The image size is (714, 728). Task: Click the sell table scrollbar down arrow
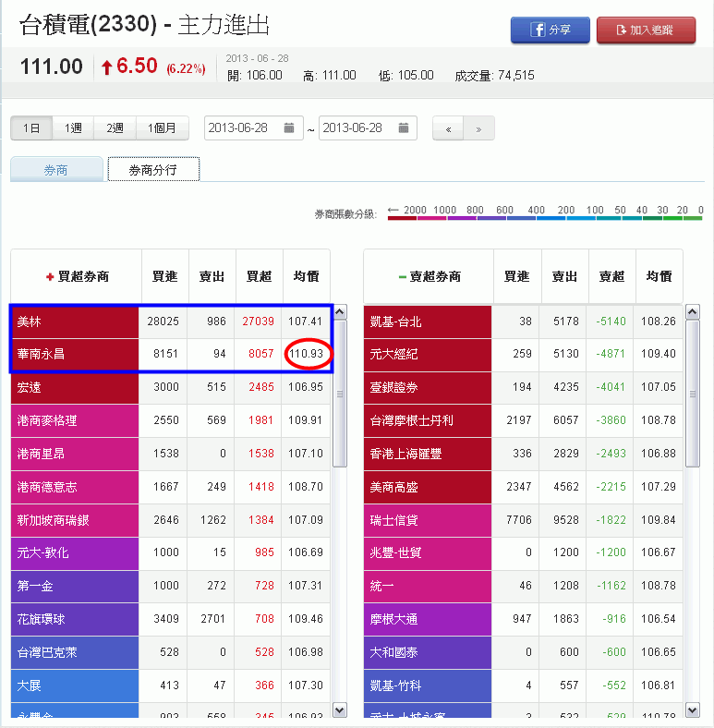692,710
